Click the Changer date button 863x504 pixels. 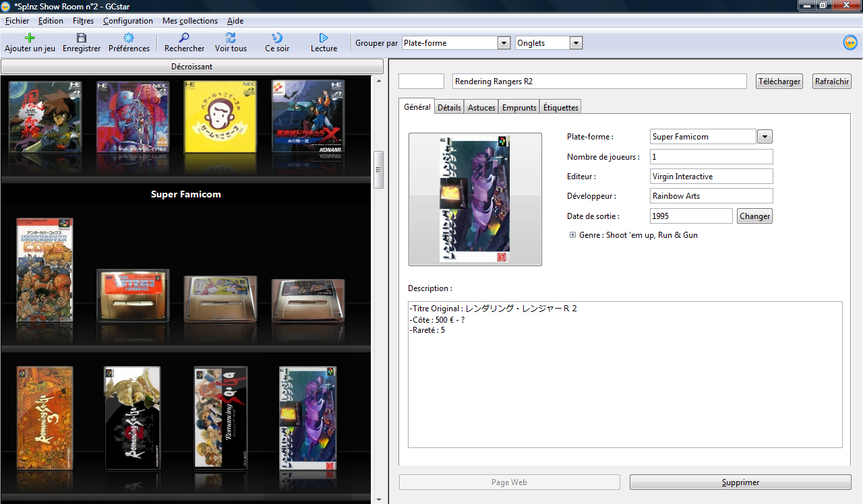pyautogui.click(x=754, y=216)
